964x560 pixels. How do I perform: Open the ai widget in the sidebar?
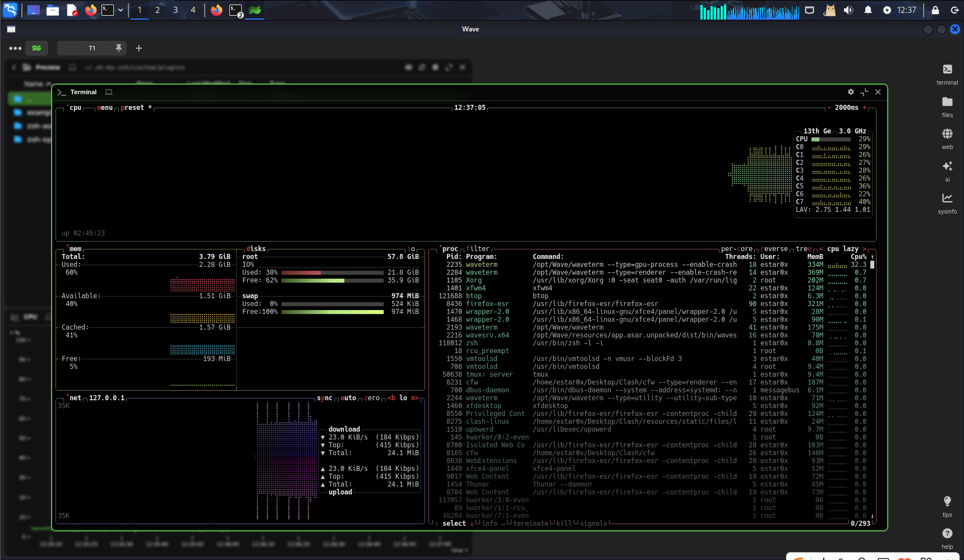click(x=947, y=171)
